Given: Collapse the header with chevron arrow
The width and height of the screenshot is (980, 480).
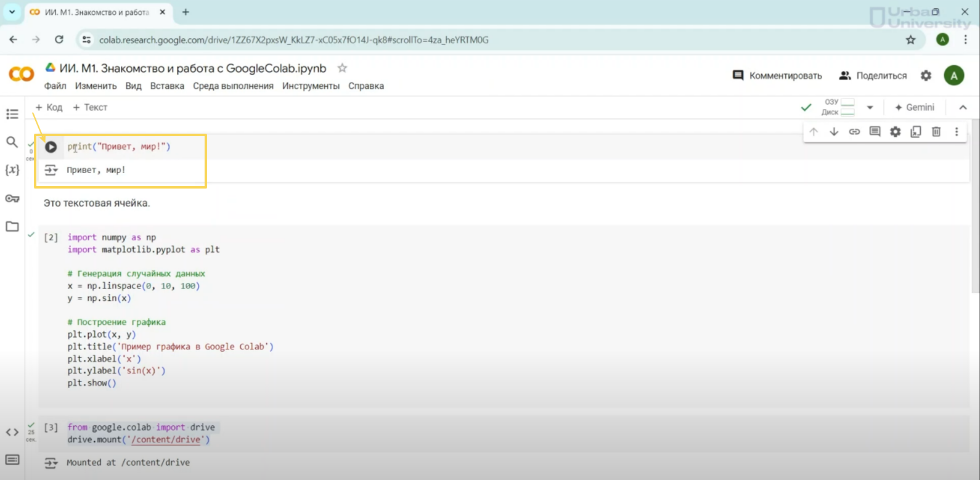Looking at the screenshot, I should (x=963, y=107).
